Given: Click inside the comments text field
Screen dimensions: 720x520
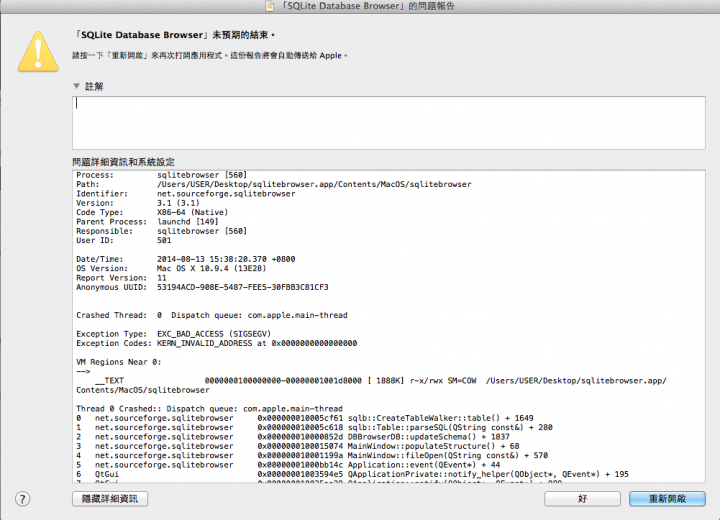Looking at the screenshot, I should [x=388, y=123].
